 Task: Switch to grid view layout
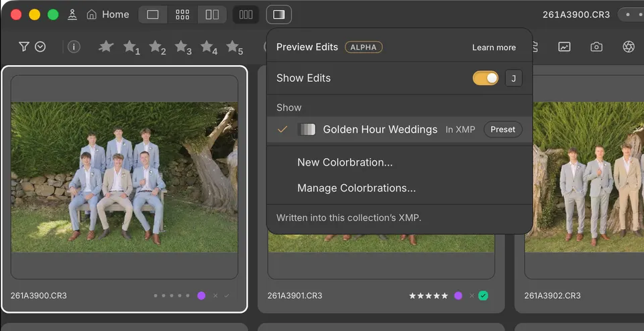tap(182, 14)
